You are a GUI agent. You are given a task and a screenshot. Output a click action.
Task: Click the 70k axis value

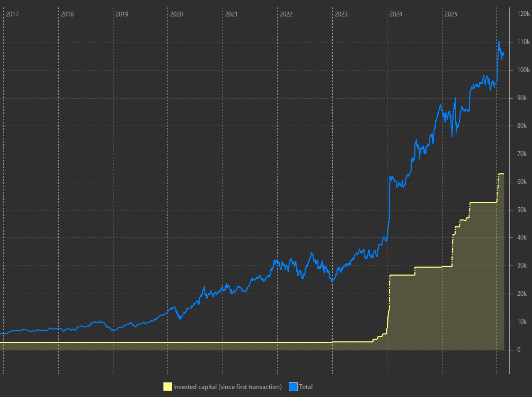pyautogui.click(x=522, y=154)
